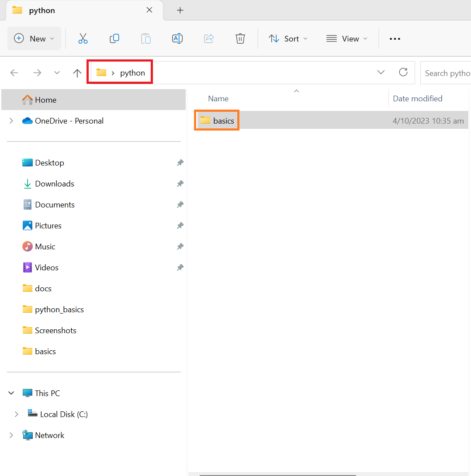
Task: Close the python tab
Action: click(149, 10)
